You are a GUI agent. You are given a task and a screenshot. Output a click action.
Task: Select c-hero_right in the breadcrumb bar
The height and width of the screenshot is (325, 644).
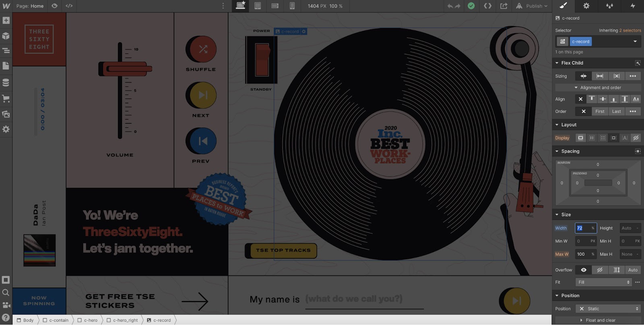122,320
